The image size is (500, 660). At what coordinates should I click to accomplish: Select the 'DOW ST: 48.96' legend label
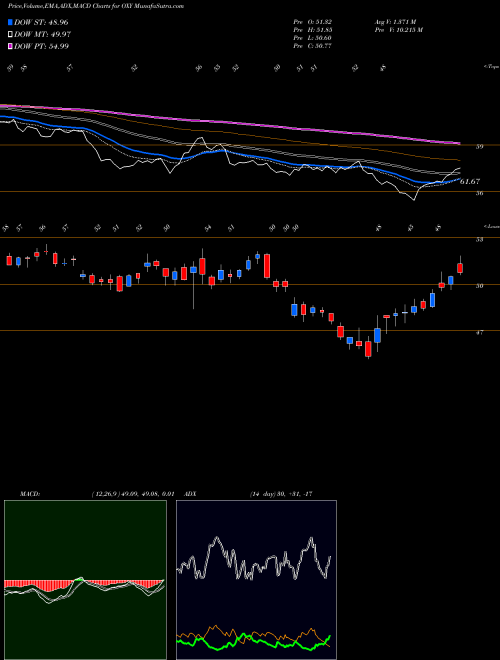point(41,23)
